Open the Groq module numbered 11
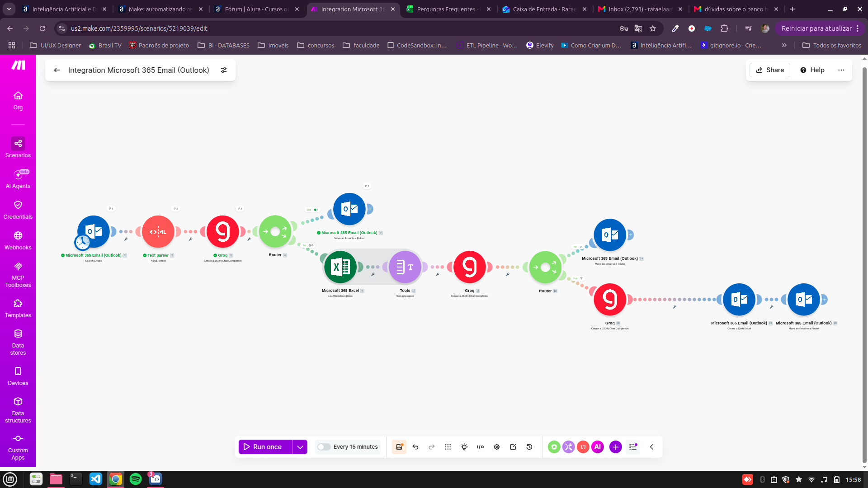 pyautogui.click(x=470, y=267)
